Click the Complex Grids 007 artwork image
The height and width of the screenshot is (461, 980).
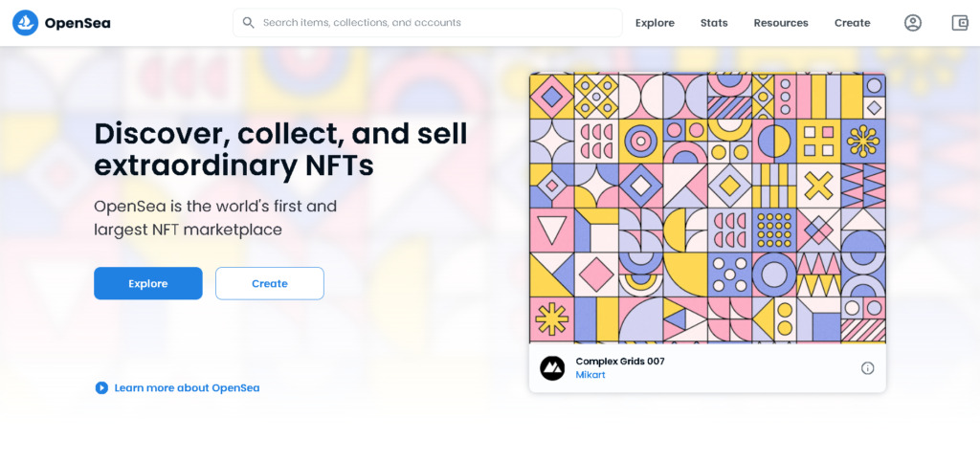pos(707,208)
